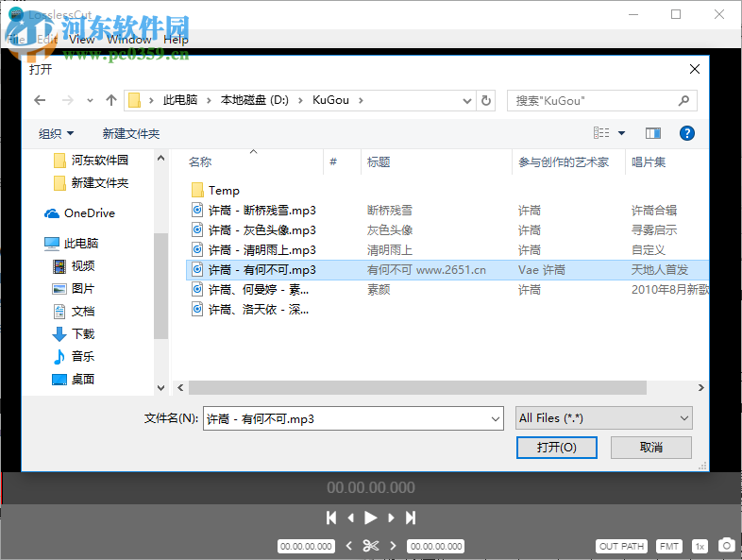Open the Help menu in LosslessCut
Viewport: 742px width, 560px height.
pyautogui.click(x=176, y=40)
